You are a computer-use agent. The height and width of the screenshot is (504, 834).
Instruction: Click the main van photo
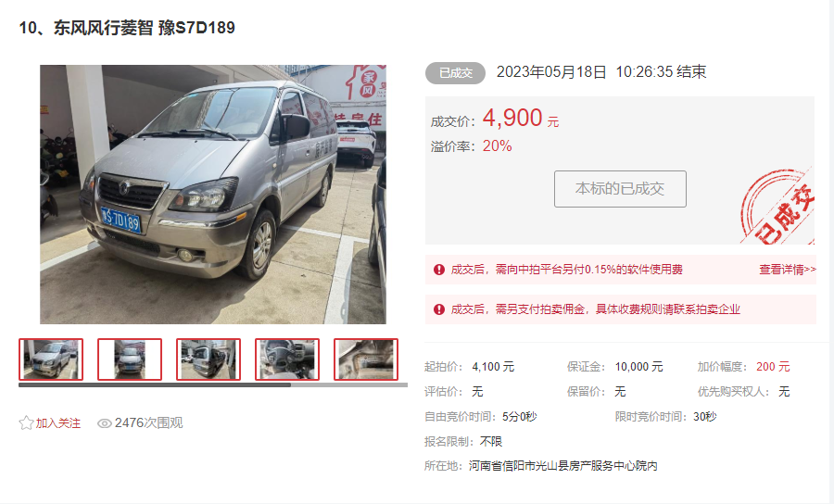(213, 194)
